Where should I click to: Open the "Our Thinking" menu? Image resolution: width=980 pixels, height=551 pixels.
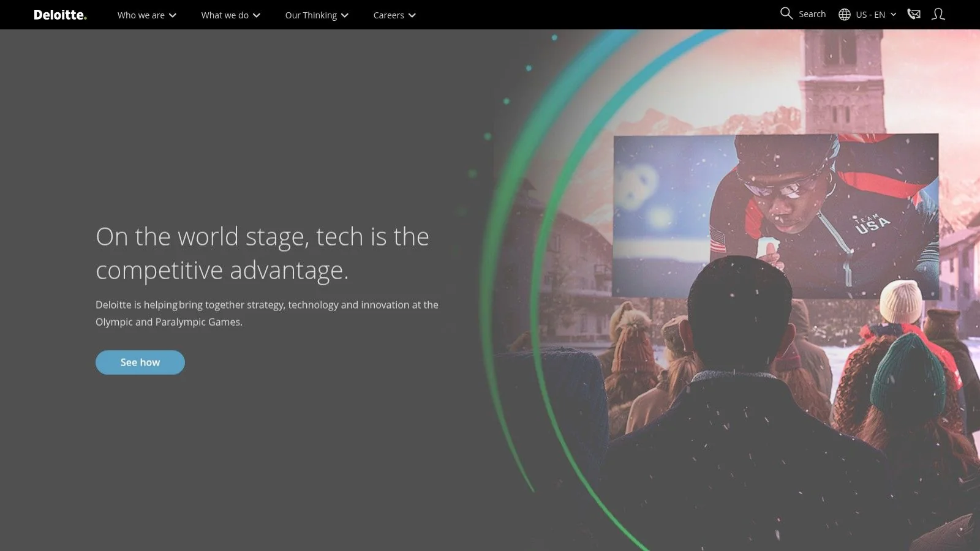click(x=310, y=15)
